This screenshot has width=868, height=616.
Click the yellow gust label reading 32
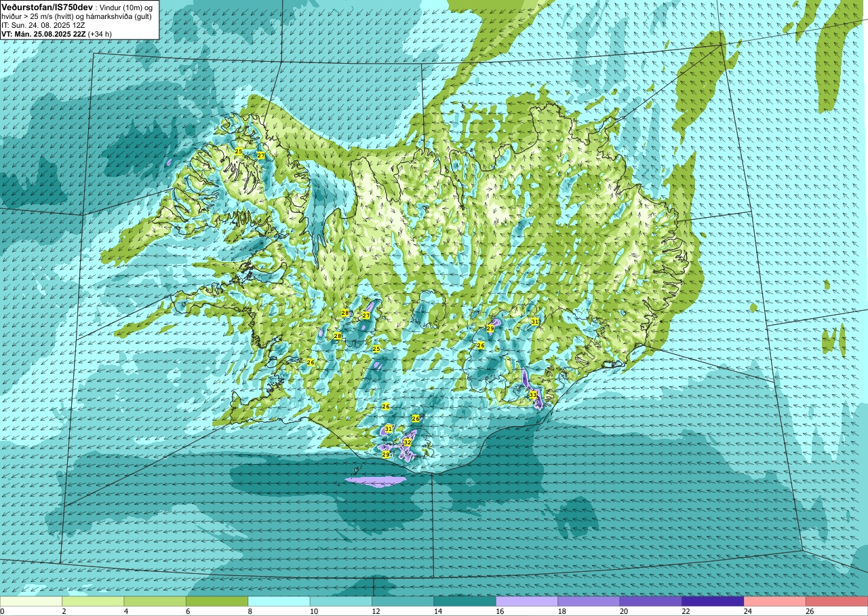408,442
